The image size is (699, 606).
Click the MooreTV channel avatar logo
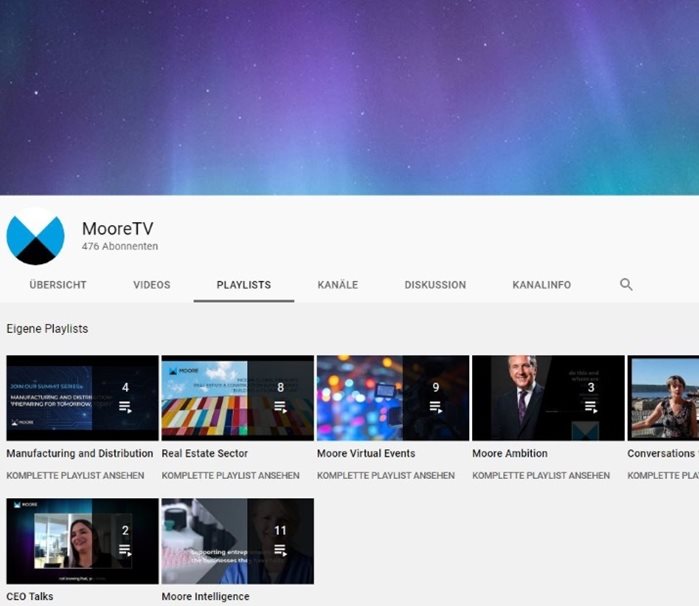click(35, 236)
